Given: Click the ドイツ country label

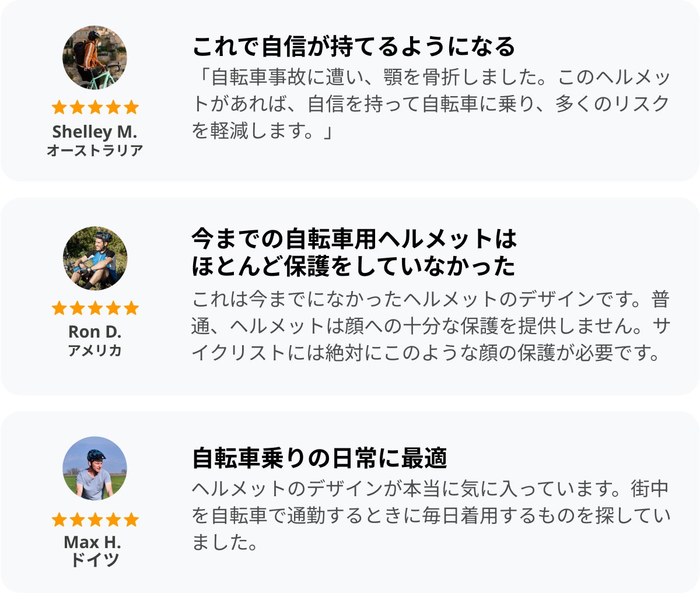Looking at the screenshot, I should coord(94,560).
